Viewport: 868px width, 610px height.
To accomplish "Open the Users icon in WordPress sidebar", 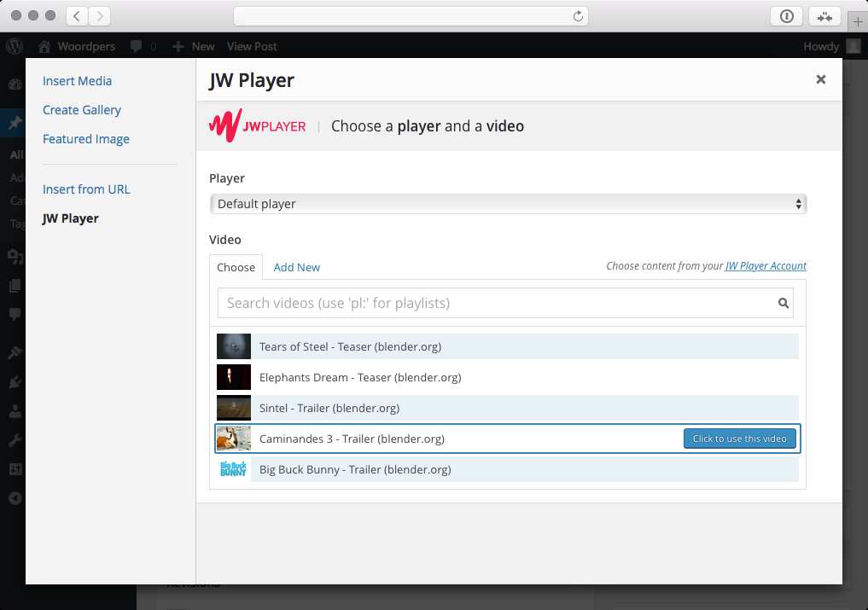I will click(x=15, y=410).
